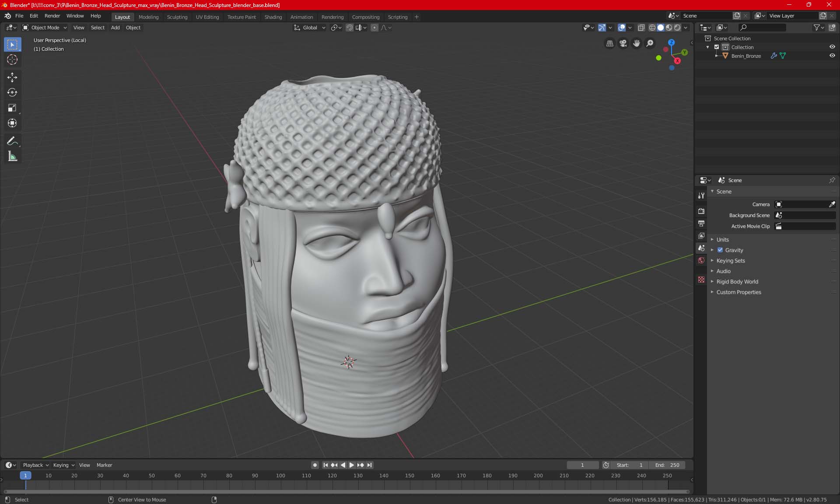Image resolution: width=840 pixels, height=504 pixels.
Task: Click the Start frame field
Action: point(629,465)
